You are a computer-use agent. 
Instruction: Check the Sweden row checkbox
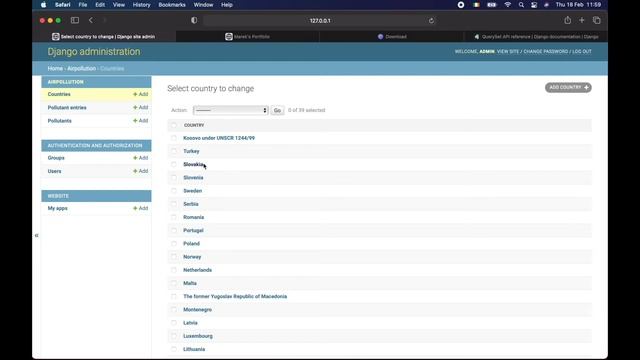pos(174,191)
